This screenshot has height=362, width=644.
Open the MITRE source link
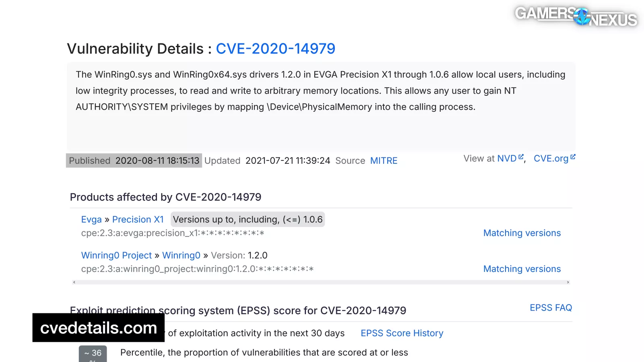click(384, 161)
